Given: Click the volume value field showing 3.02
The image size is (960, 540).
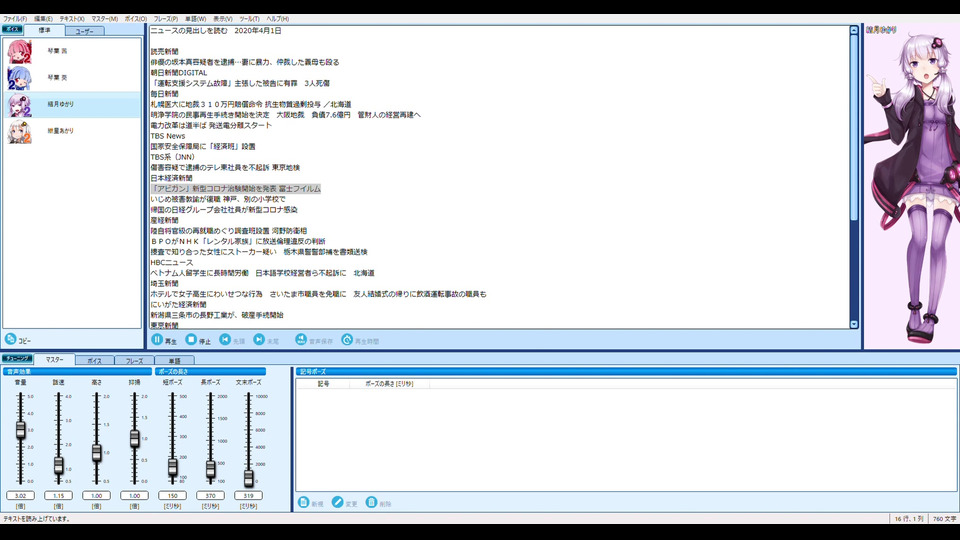Looking at the screenshot, I should click(x=21, y=495).
